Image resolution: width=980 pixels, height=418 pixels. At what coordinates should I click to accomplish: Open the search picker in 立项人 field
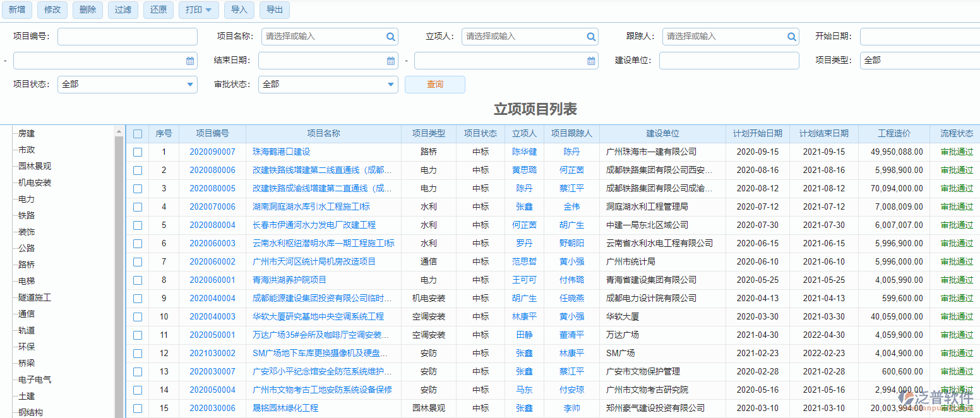click(591, 36)
